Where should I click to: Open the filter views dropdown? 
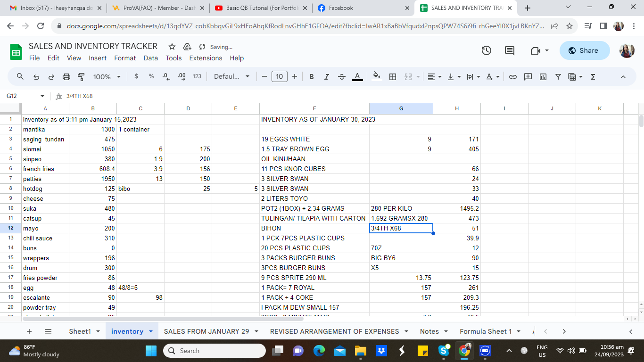[576, 77]
